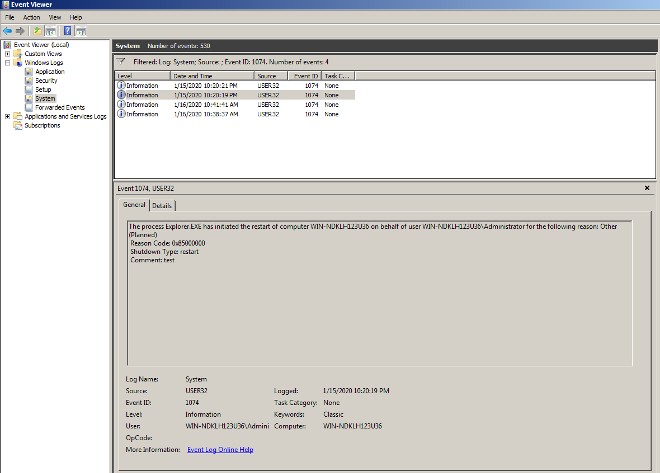Click the Up one level folder icon
Viewport: 660px width, 473px height.
(38, 31)
